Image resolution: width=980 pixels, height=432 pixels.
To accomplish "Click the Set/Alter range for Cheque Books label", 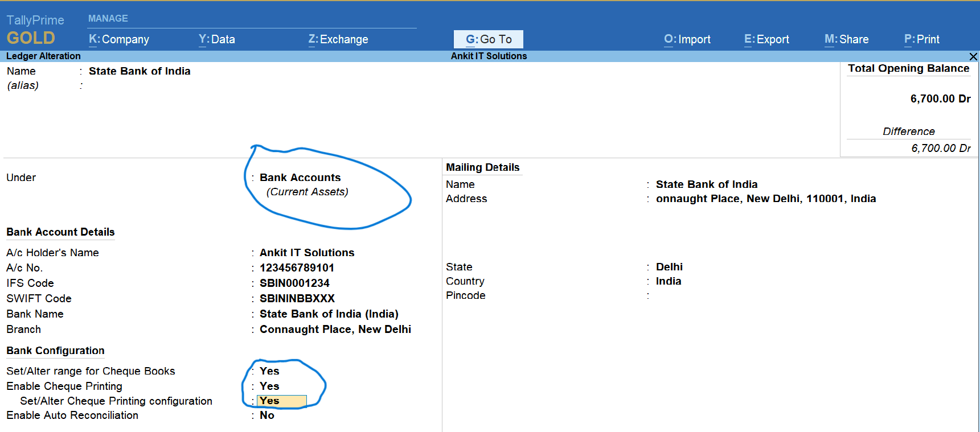I will pos(91,371).
